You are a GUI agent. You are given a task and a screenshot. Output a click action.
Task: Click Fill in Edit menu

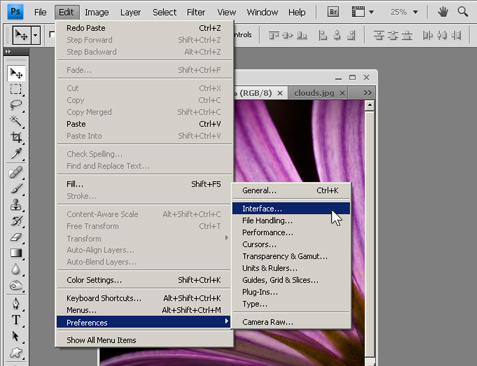144,184
